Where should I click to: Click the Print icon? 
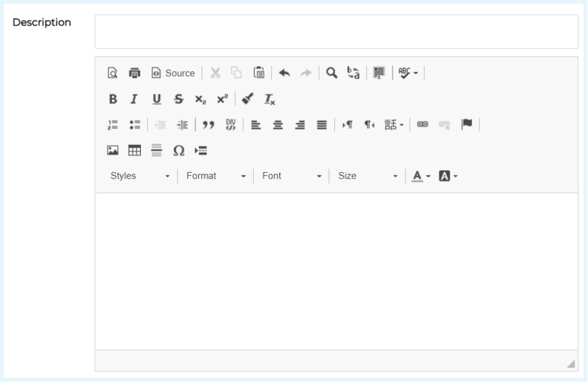pyautogui.click(x=135, y=73)
